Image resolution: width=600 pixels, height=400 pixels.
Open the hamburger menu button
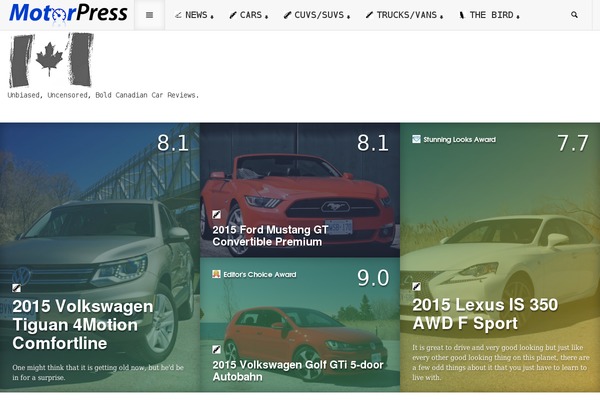coord(150,15)
